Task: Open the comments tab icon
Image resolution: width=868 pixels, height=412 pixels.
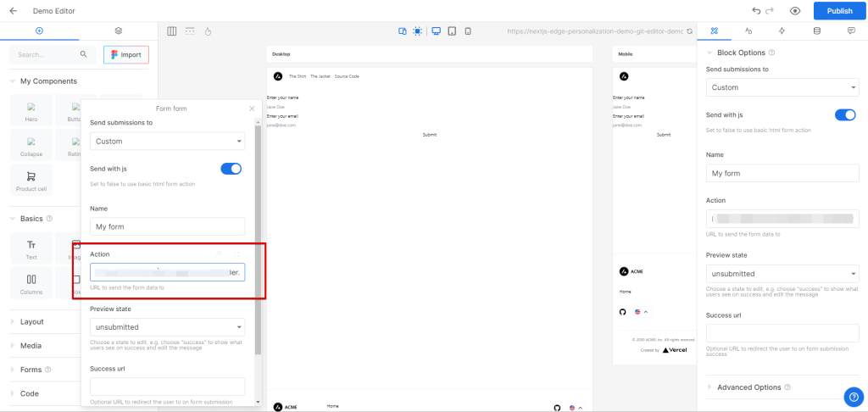Action: pos(850,31)
